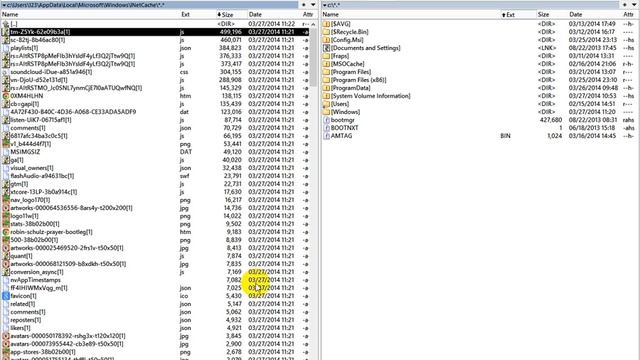Click the [Documents and Settings] link icon

(x=326, y=48)
